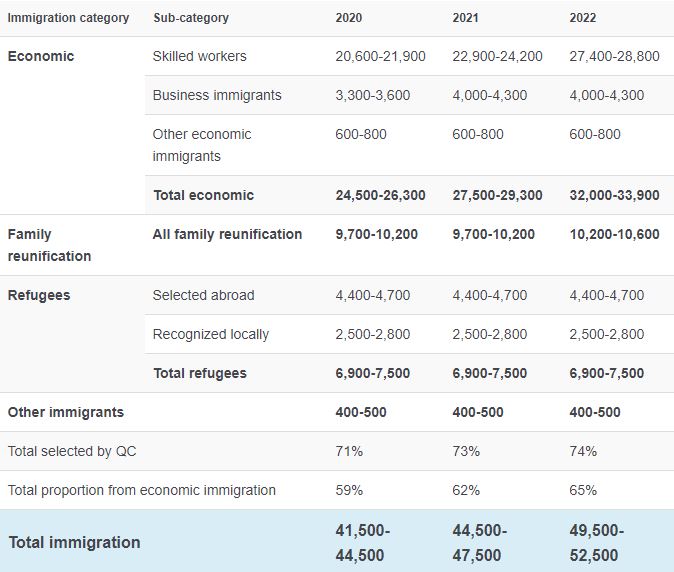Click the Immigration category column header
This screenshot has height=572, width=674.
[68, 18]
